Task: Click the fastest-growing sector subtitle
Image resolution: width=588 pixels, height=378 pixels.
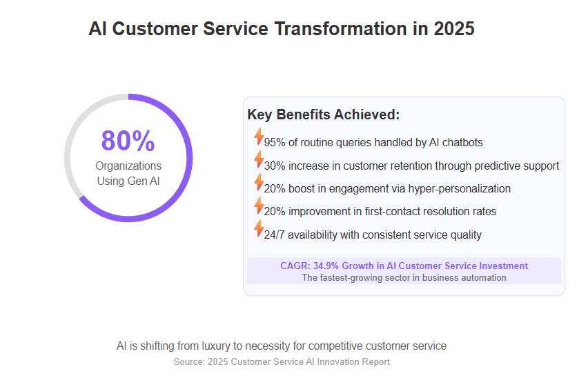Action: [x=404, y=277]
